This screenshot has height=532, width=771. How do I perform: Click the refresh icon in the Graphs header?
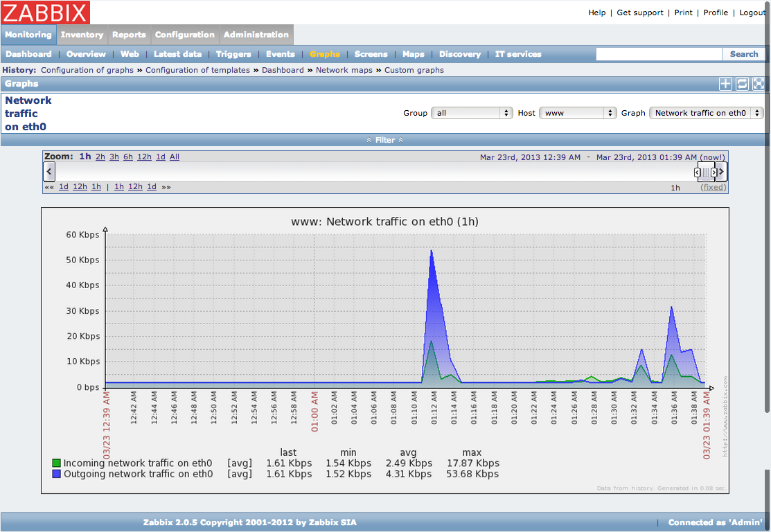point(741,83)
